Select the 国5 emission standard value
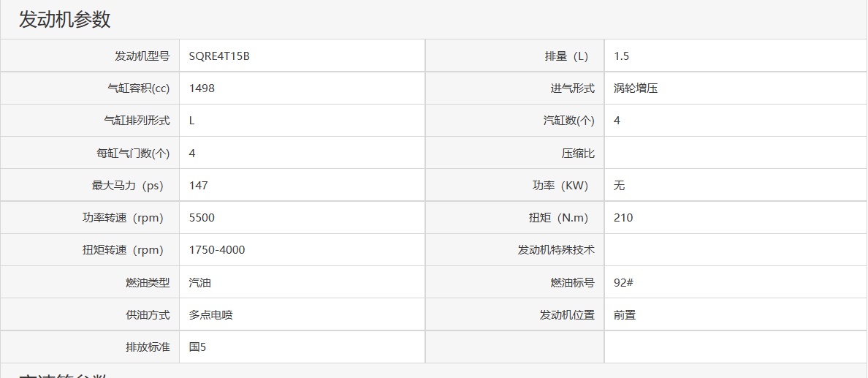This screenshot has width=868, height=378. pos(197,347)
